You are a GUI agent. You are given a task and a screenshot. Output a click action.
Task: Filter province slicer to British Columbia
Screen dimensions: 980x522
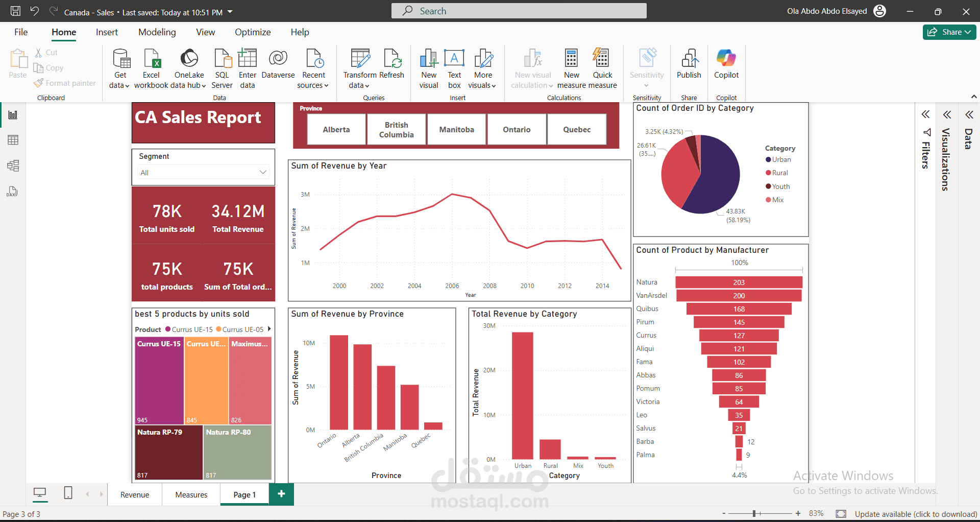(x=397, y=129)
